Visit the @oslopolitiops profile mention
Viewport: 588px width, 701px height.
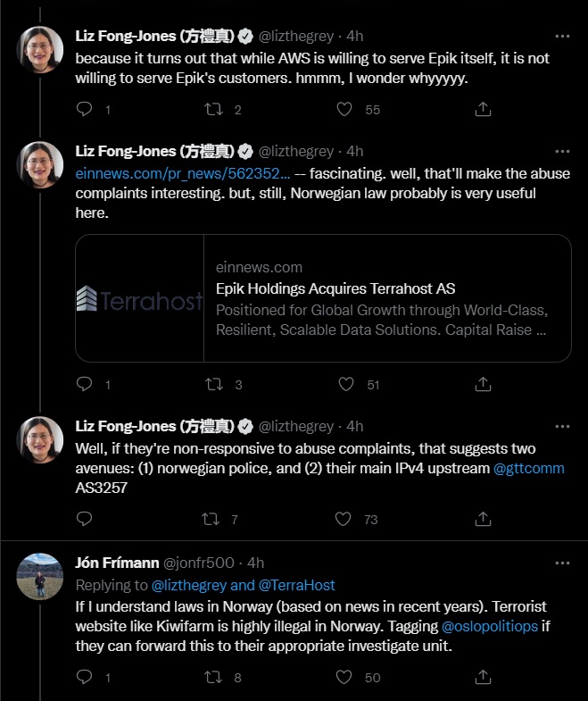(x=490, y=626)
